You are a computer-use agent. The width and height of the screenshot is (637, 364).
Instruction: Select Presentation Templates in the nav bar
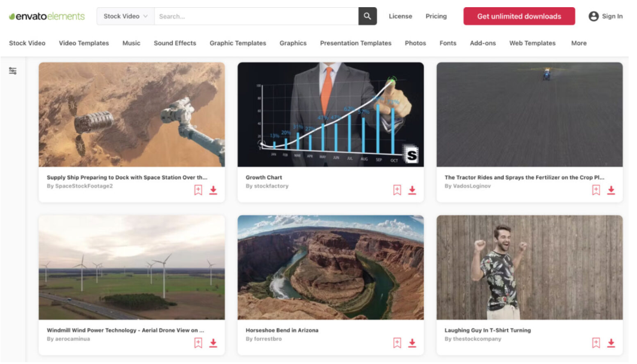coord(355,43)
